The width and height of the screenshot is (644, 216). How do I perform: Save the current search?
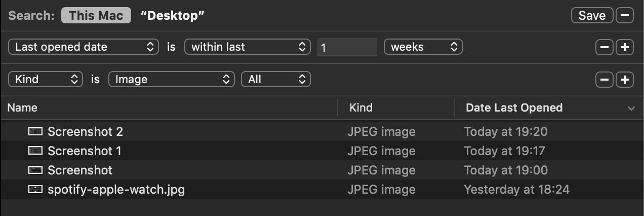click(592, 15)
